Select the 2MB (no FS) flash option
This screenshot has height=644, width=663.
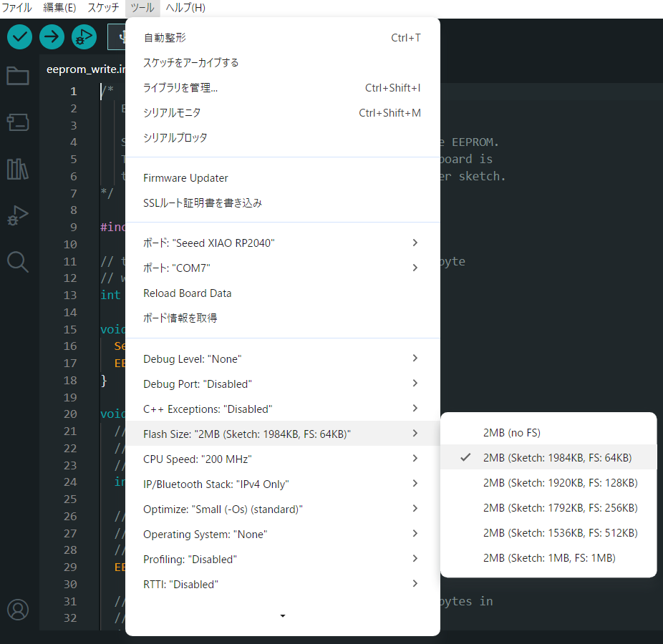click(x=512, y=433)
